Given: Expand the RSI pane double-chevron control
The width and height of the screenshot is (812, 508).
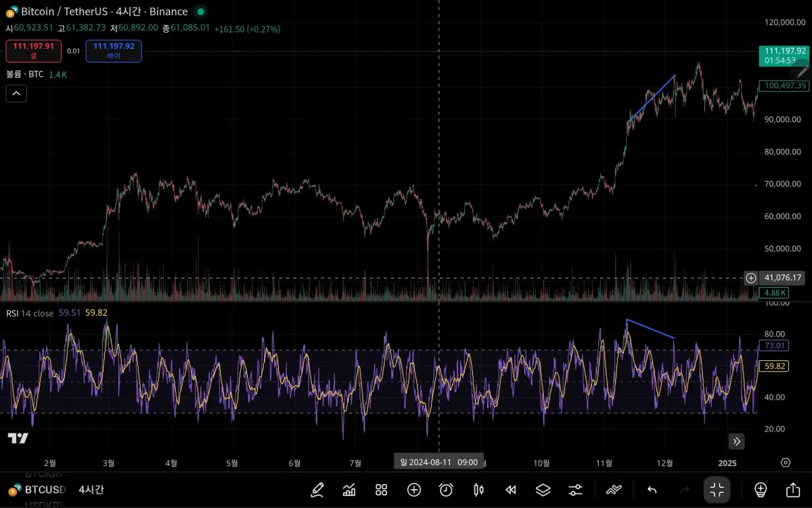Looking at the screenshot, I should click(x=736, y=441).
